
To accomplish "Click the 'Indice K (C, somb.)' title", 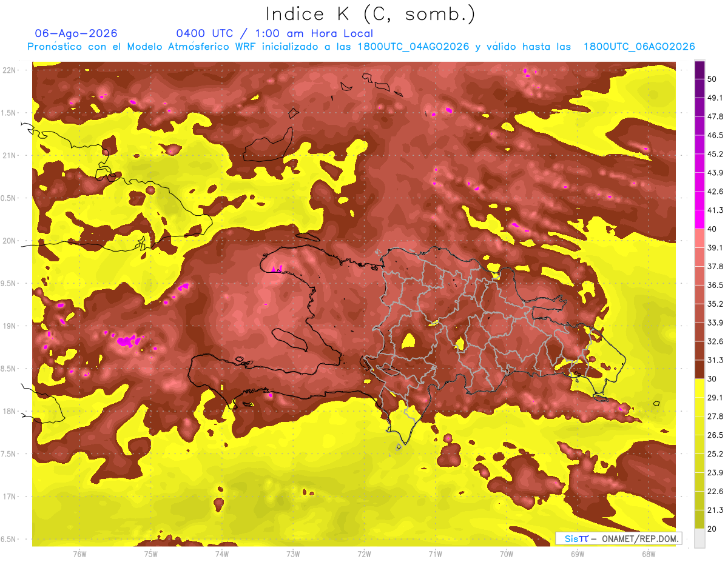I will [x=371, y=14].
